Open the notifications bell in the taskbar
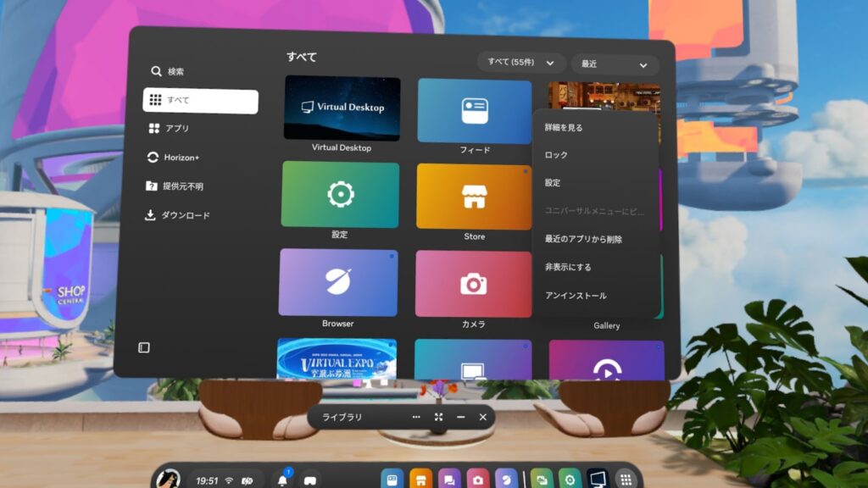Viewport: 868px width, 488px height. [x=282, y=480]
